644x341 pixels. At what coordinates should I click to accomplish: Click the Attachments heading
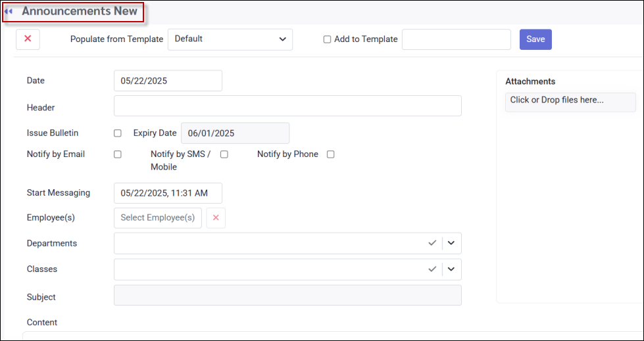click(x=530, y=81)
